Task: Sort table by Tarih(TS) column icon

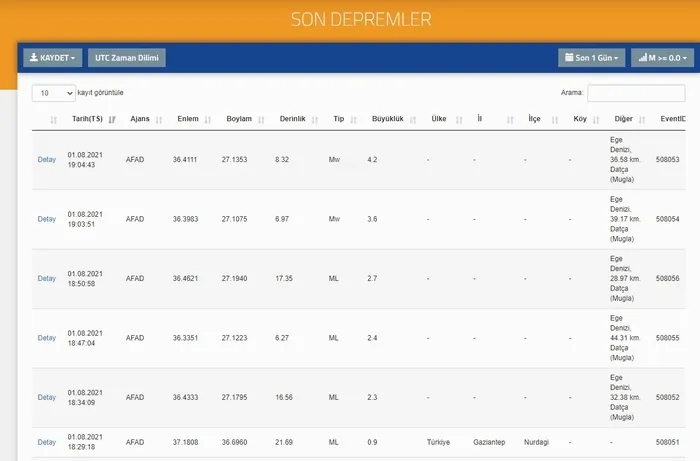Action: pyautogui.click(x=112, y=120)
